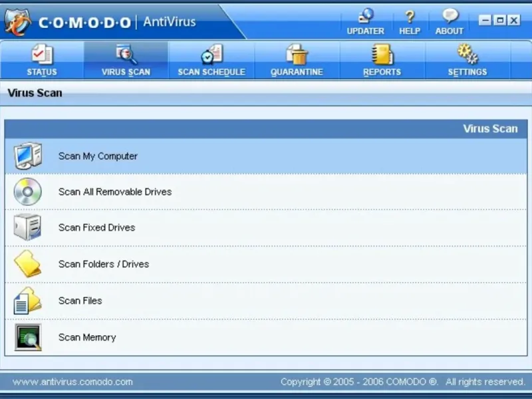Click the removable drives CD icon
This screenshot has width=532, height=399.
coord(28,192)
